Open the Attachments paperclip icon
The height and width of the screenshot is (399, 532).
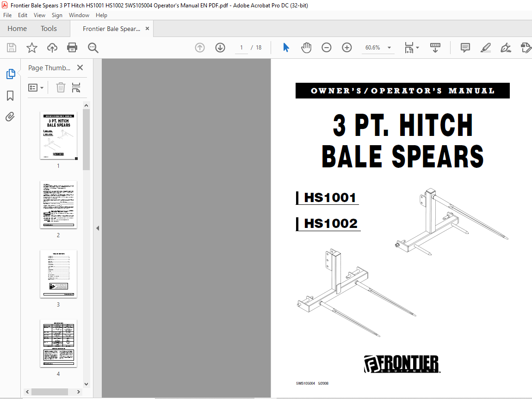point(10,117)
